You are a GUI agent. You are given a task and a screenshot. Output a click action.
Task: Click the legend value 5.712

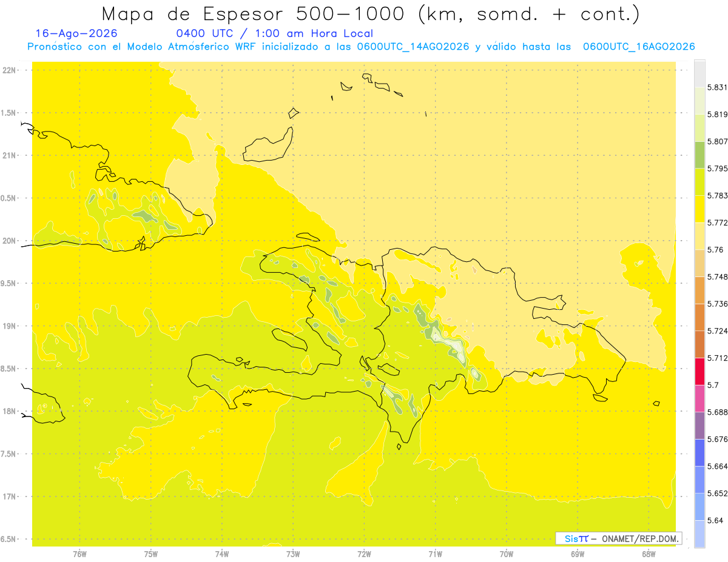point(718,358)
